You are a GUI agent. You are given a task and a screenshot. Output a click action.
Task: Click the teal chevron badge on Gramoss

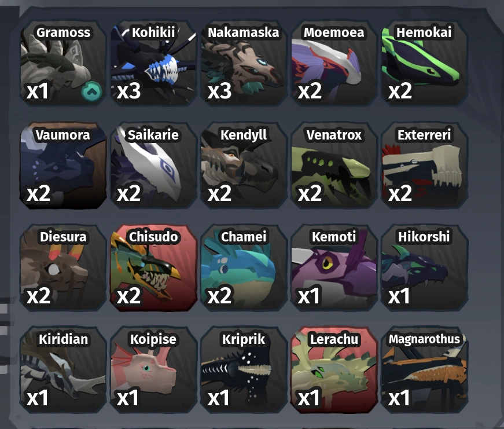coord(91,91)
